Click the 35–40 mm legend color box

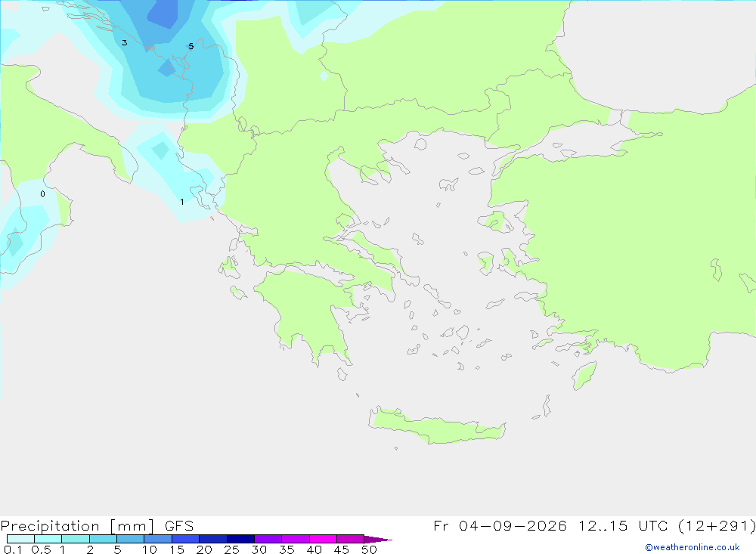(x=296, y=539)
